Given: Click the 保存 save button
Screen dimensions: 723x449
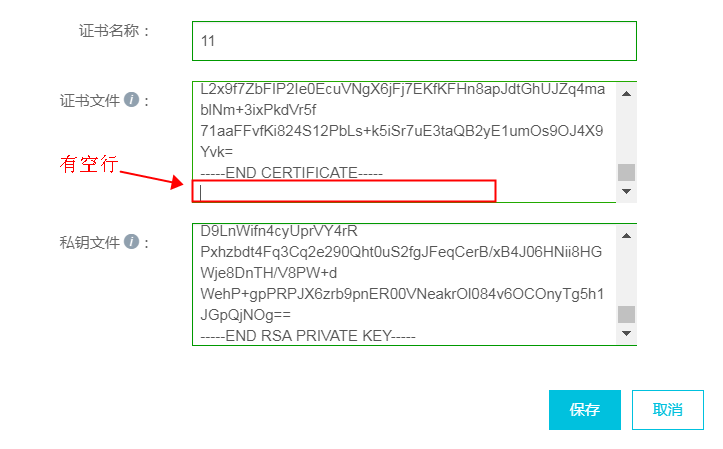Looking at the screenshot, I should pos(585,410).
